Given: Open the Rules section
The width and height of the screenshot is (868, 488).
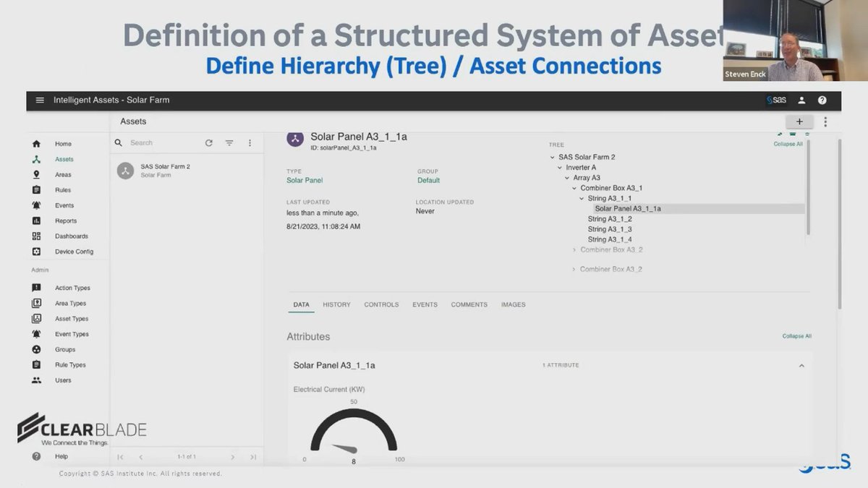Looking at the screenshot, I should point(62,189).
